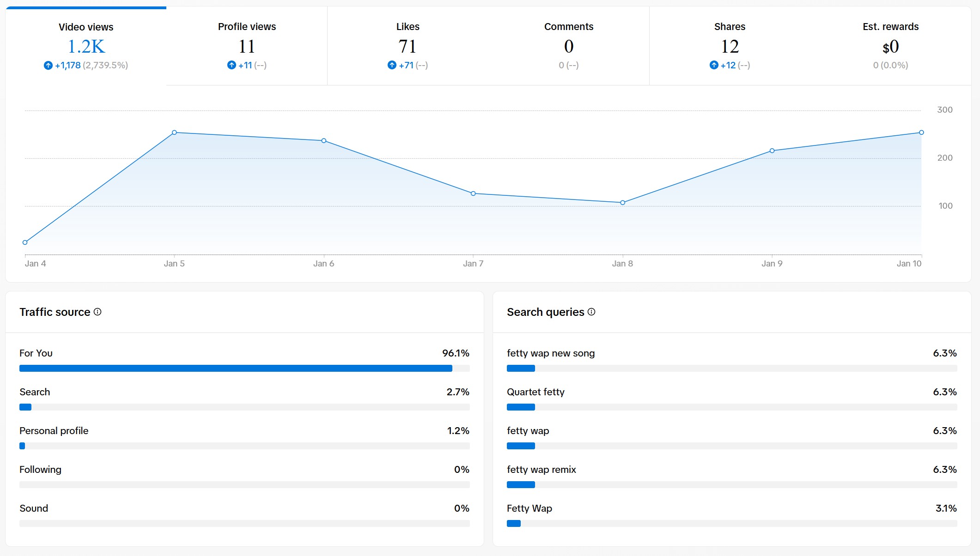Click the info icon next to Traffic source

pos(97,312)
